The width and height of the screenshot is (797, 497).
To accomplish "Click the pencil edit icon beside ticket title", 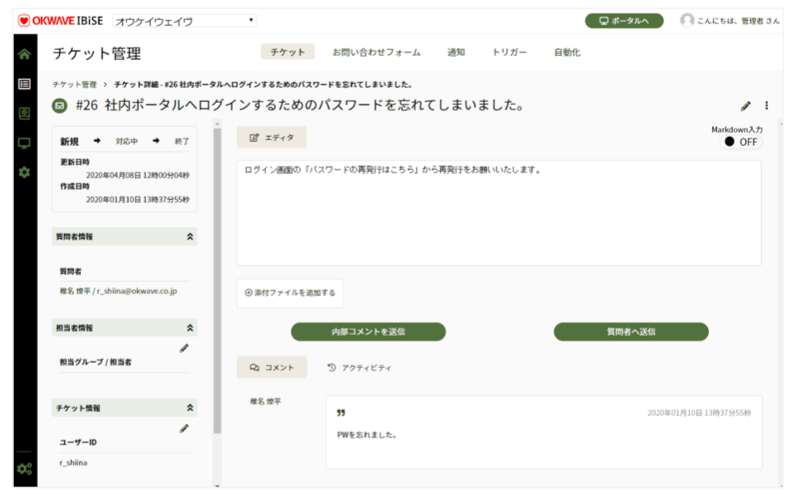I will [745, 106].
